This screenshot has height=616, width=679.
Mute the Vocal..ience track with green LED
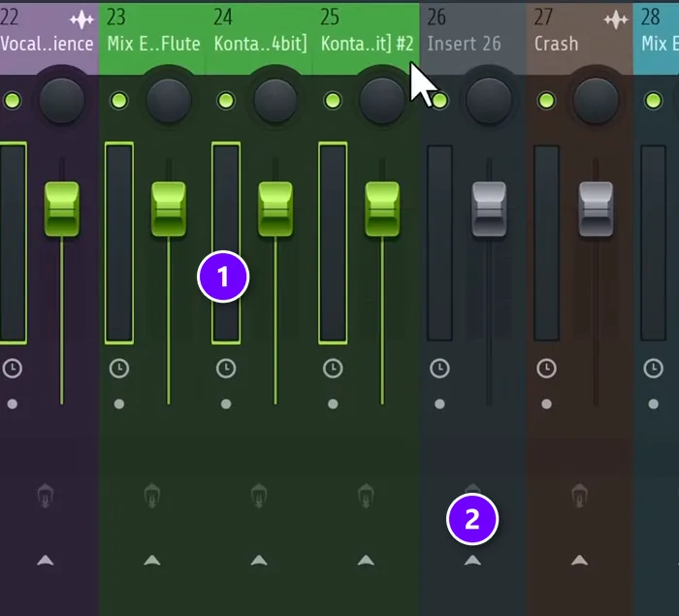[x=12, y=101]
